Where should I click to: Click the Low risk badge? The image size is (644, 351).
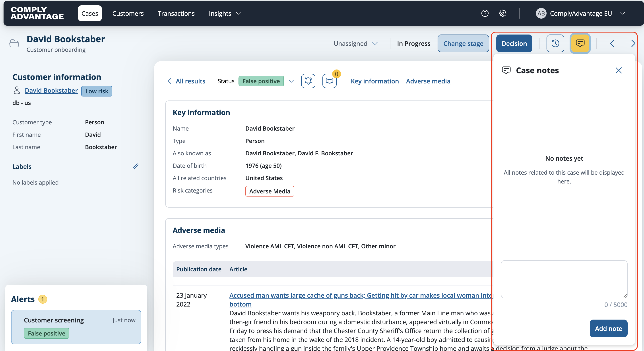[x=97, y=91]
